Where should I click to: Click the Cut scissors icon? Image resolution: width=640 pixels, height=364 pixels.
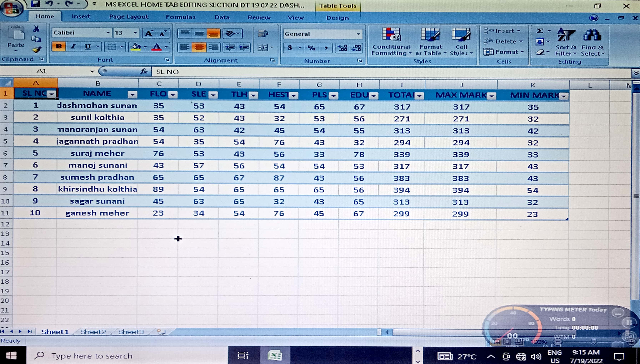click(x=36, y=29)
